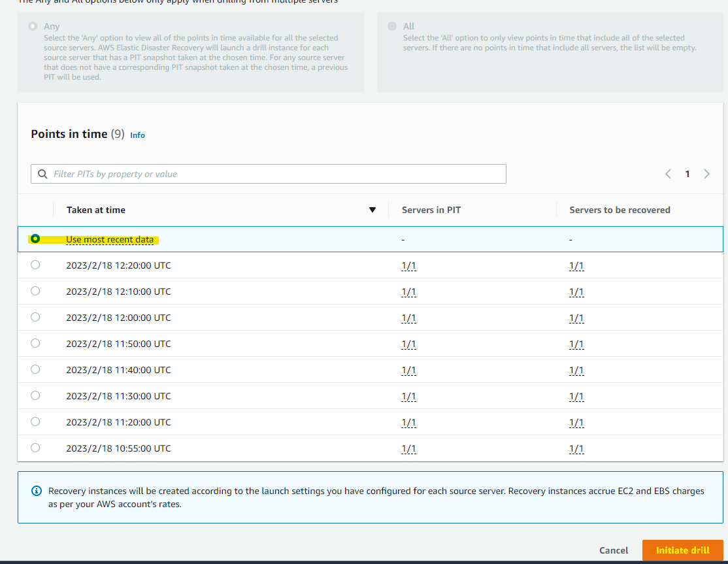This screenshot has height=564, width=728.
Task: Sort by Taken at time descending arrow
Action: (372, 210)
